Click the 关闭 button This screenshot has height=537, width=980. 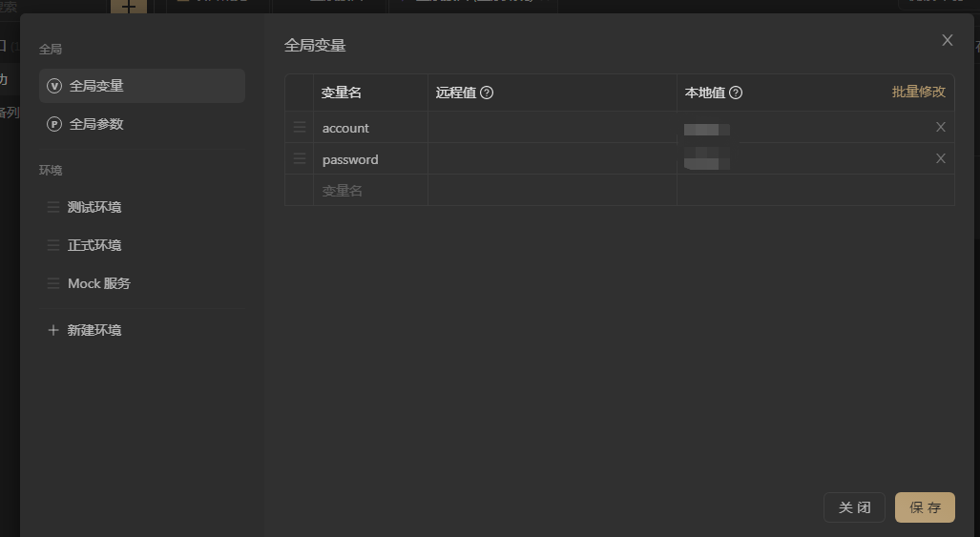(854, 507)
